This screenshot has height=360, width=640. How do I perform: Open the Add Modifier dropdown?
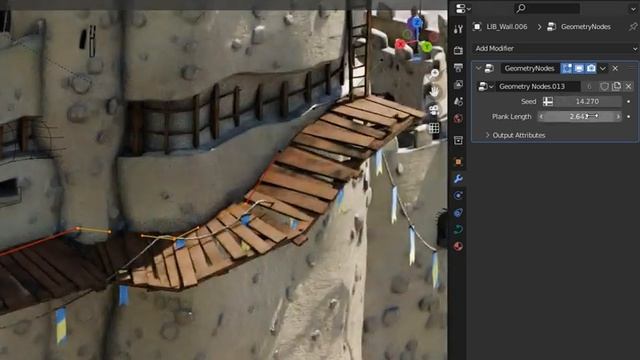pos(555,49)
